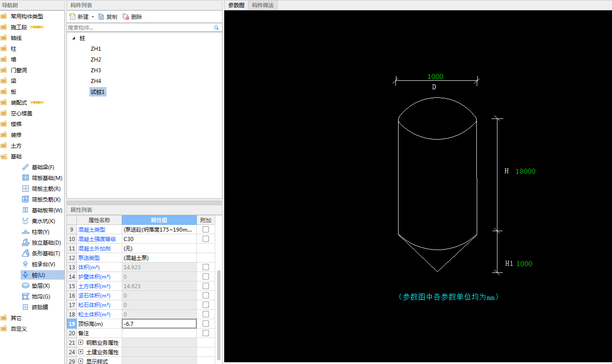Switch to the 参数图 tab
Viewport: 612px width, 364px height.
coord(236,5)
